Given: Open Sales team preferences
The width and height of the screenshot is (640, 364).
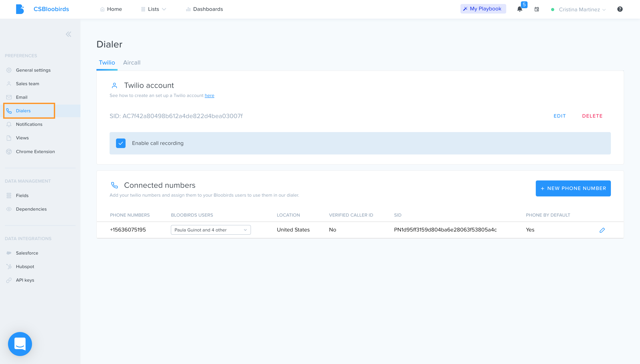Looking at the screenshot, I should coord(28,84).
